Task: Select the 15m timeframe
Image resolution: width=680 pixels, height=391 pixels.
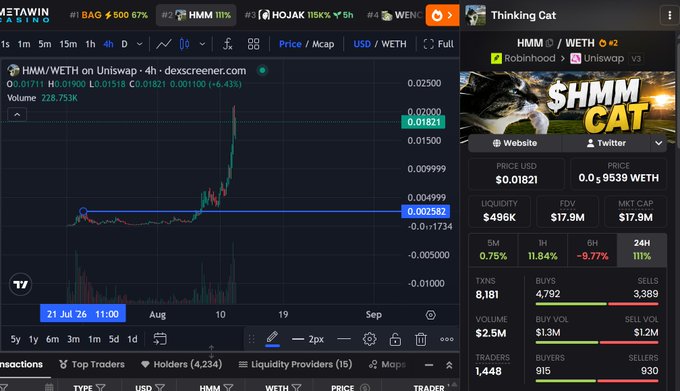Action: (68, 44)
